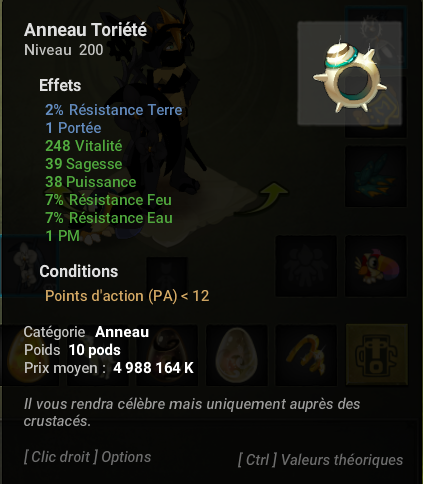Screen dimensions: 423x484
Task: Click the empty companions silhouette slot
Action: point(306,266)
